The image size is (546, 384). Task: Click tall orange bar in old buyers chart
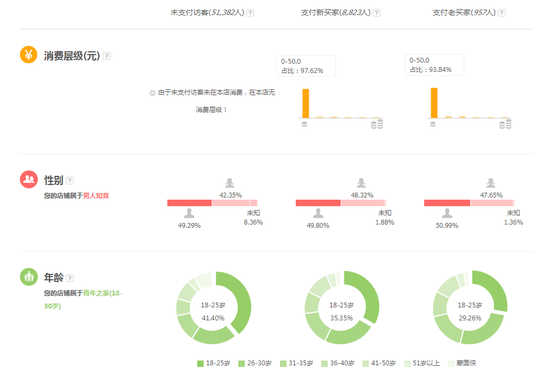pos(434,103)
